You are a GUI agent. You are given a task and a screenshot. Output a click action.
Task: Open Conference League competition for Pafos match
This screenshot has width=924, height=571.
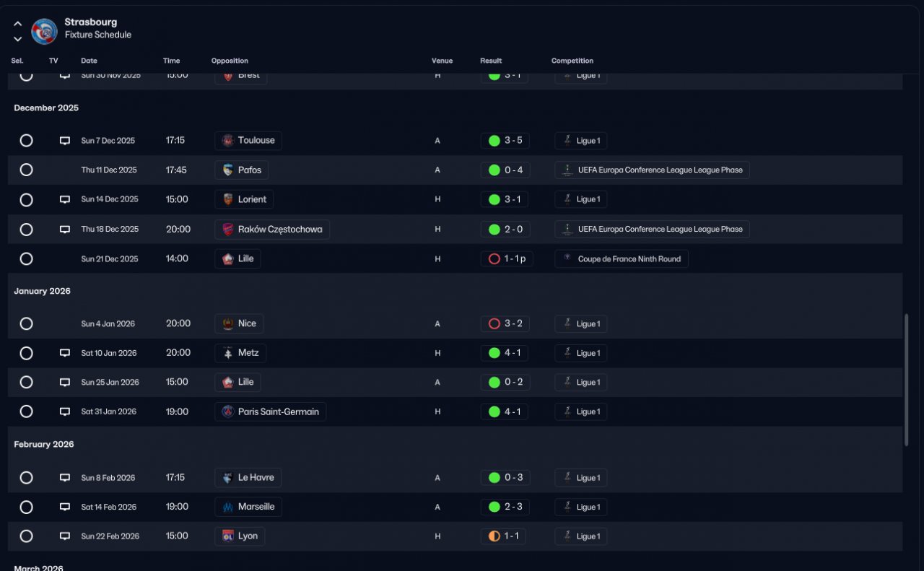pyautogui.click(x=653, y=170)
